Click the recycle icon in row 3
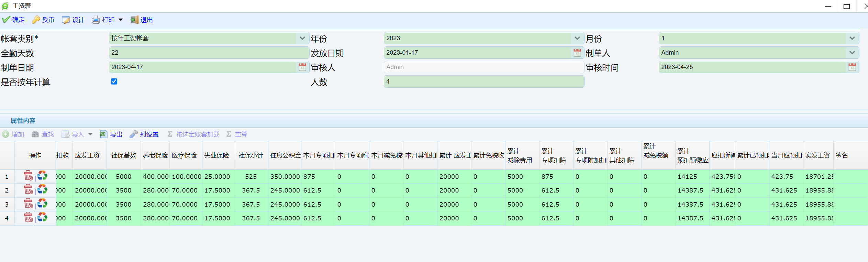Image resolution: width=868 pixels, height=262 pixels. pyautogui.click(x=42, y=204)
